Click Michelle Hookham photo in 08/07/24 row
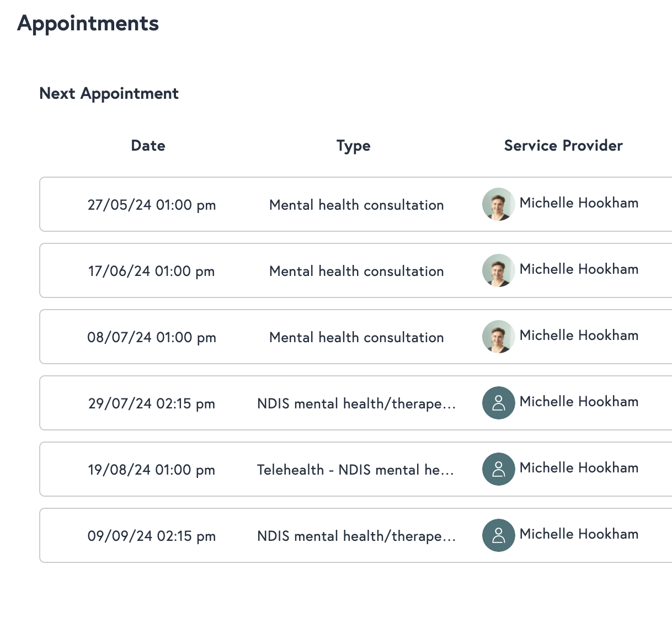The image size is (672, 617). coord(498,337)
